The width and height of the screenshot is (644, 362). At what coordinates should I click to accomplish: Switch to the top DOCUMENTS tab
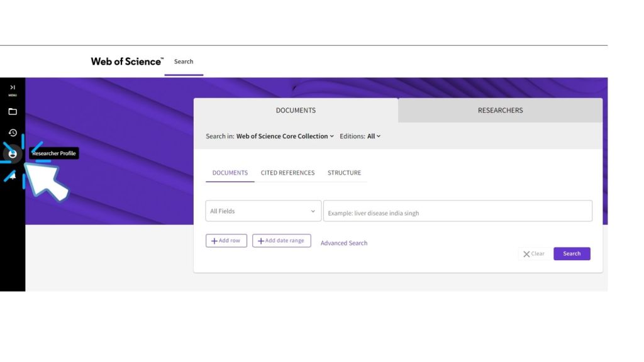tap(296, 111)
